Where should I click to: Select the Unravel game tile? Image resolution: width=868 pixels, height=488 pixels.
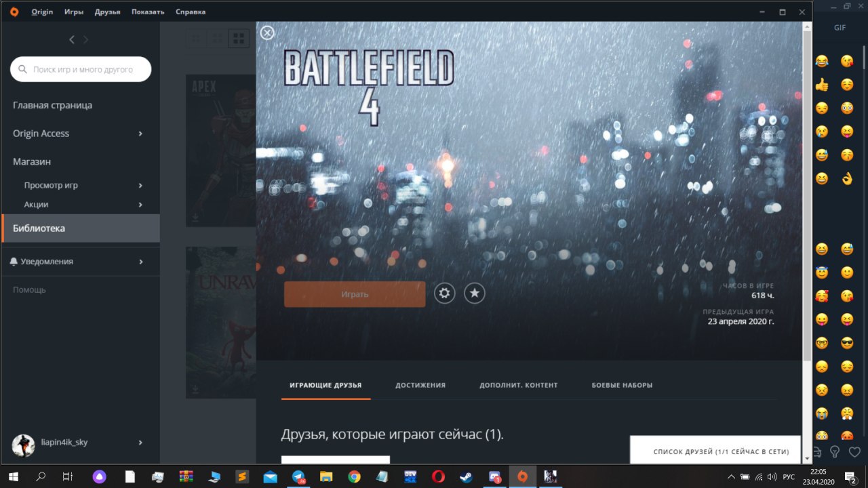221,322
